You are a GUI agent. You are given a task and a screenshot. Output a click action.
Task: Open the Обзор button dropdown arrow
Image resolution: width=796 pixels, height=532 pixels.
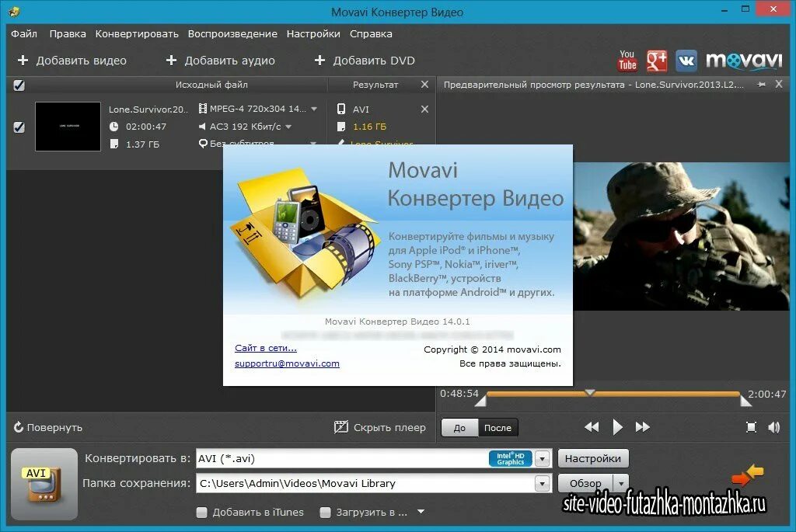tap(621, 483)
